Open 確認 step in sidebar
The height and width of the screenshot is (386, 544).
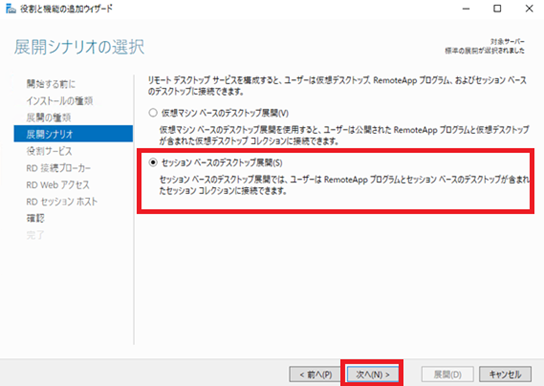click(x=35, y=218)
